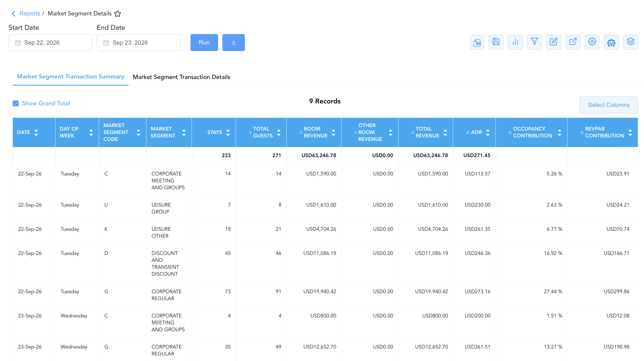Open the wrench-gear advanced settings
Viewport: 644px width, 361px height.
[x=611, y=42]
